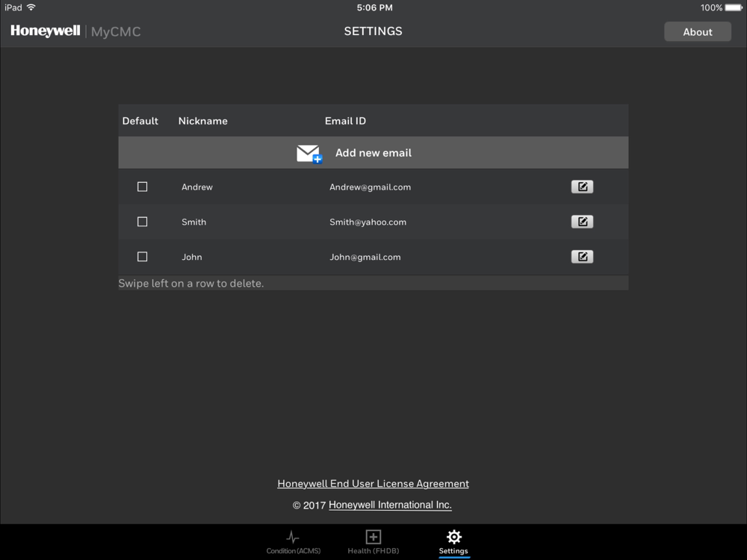Image resolution: width=747 pixels, height=560 pixels.
Task: Click Add new email label
Action: tap(373, 153)
